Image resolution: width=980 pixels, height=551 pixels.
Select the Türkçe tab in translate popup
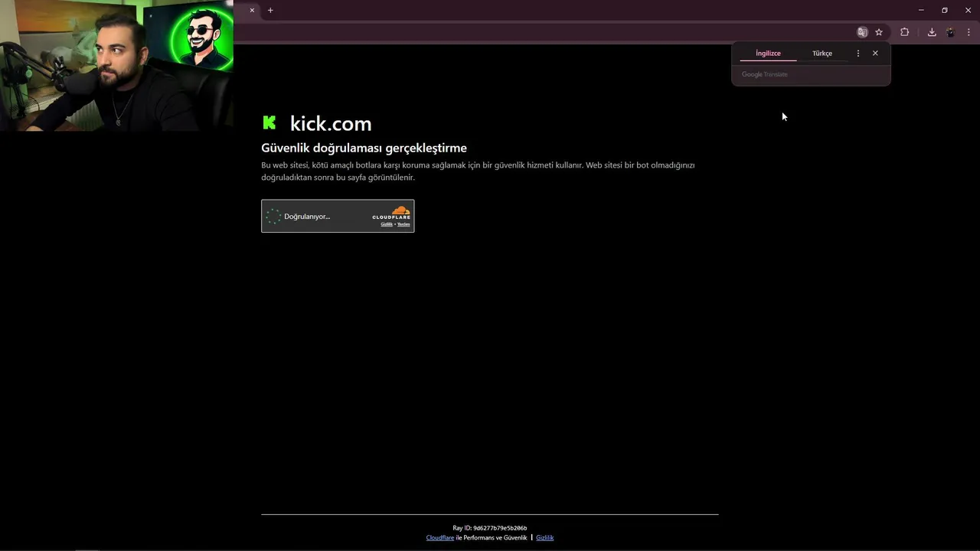tap(822, 53)
